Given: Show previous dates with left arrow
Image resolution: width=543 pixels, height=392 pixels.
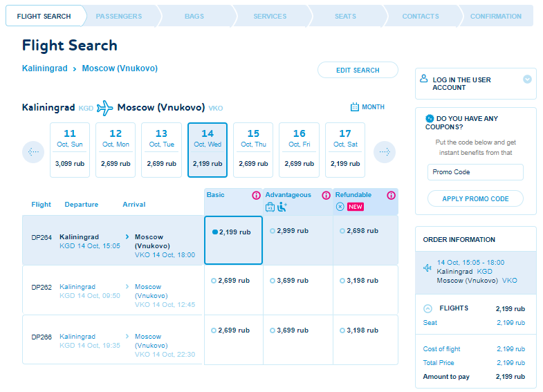Looking at the screenshot, I should click(x=33, y=152).
